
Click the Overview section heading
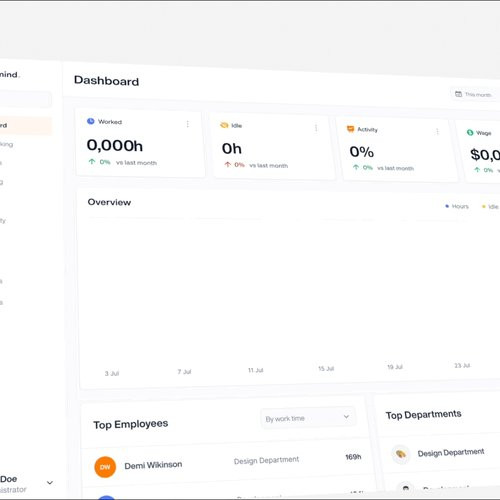109,202
